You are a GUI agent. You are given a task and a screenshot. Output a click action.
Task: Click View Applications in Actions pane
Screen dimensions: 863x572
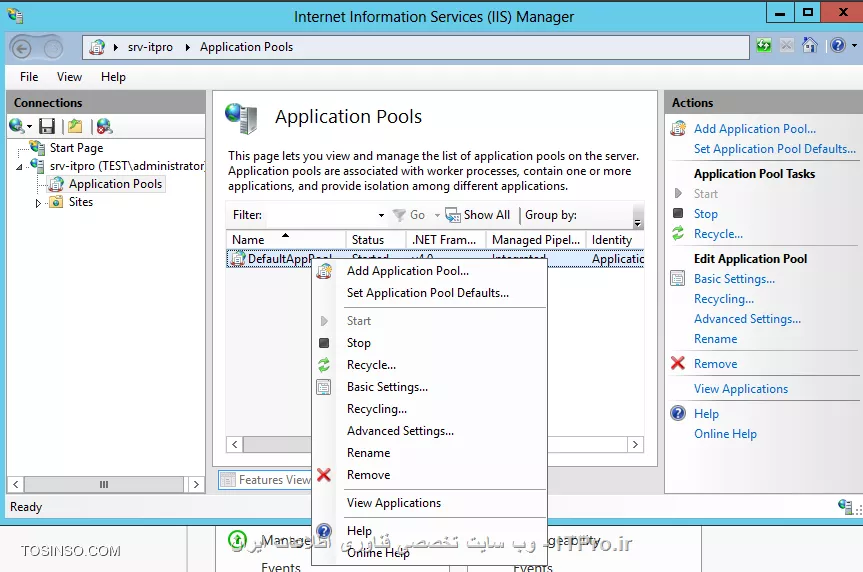click(x=741, y=389)
